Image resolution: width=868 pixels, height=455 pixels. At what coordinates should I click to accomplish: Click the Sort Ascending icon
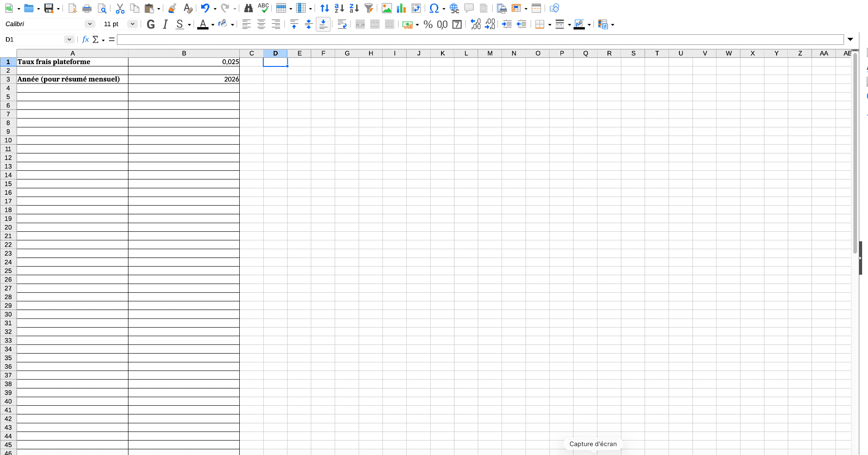[x=339, y=8]
